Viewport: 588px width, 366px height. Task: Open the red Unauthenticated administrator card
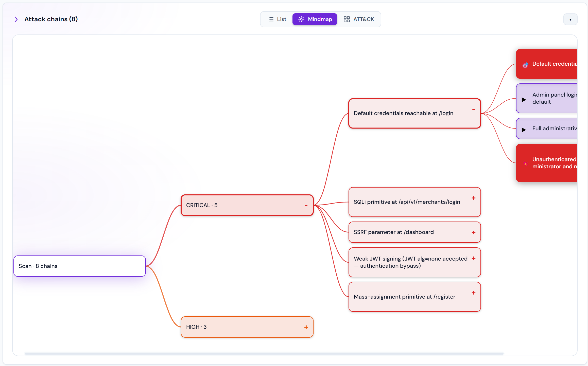pos(547,163)
